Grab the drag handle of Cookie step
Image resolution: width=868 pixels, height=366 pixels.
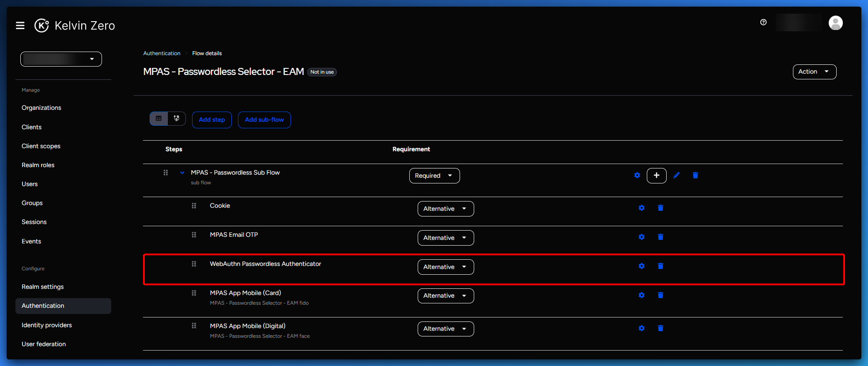pos(194,205)
